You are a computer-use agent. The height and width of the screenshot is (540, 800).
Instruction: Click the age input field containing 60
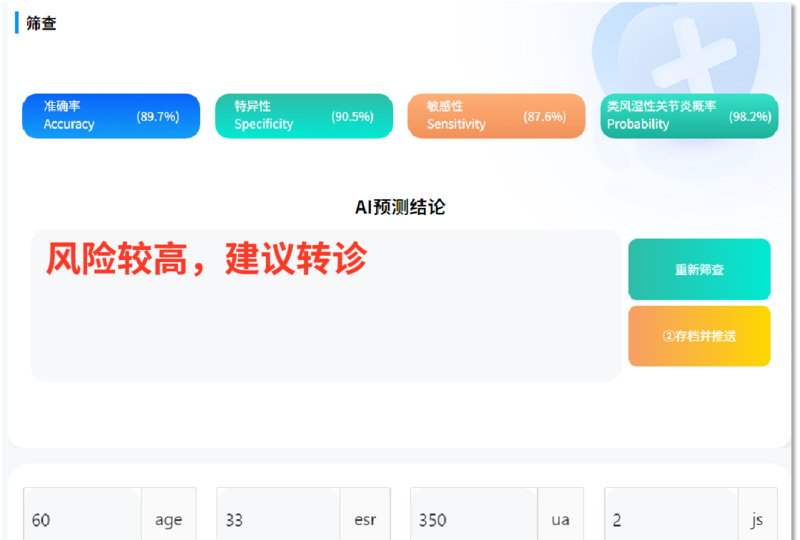82,519
